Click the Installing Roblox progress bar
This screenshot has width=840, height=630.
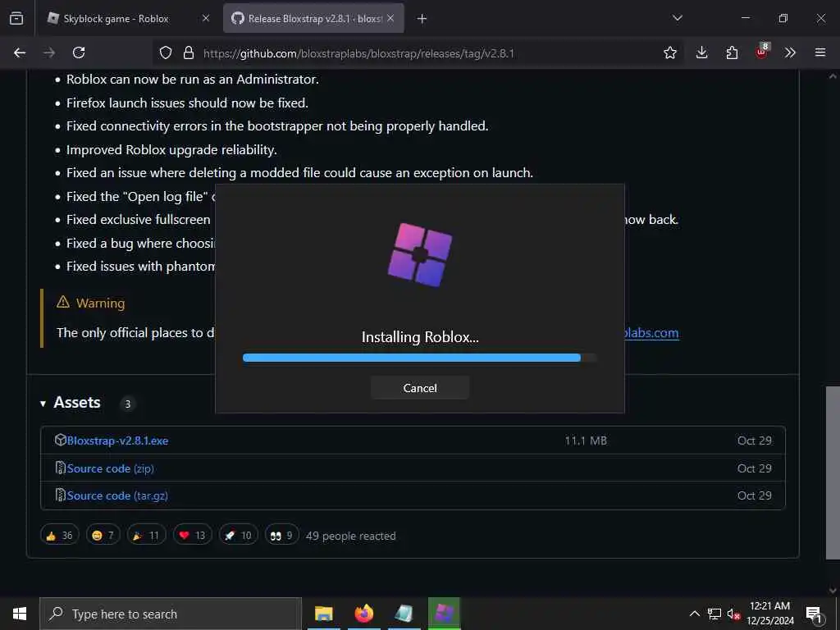click(x=419, y=358)
